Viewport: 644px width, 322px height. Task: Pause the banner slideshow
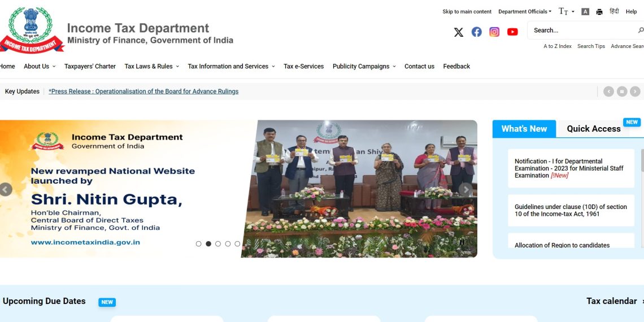[x=462, y=242]
